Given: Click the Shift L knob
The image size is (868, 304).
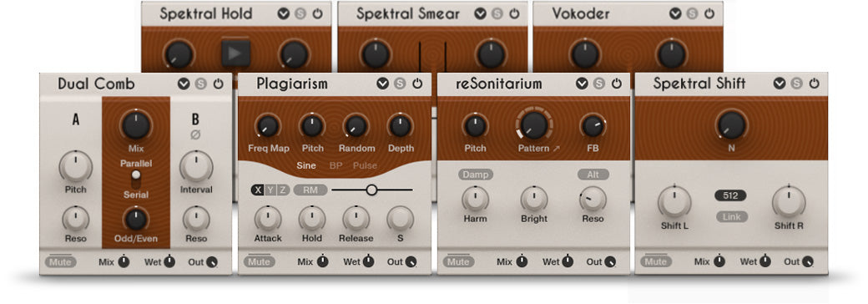Looking at the screenshot, I should [674, 202].
